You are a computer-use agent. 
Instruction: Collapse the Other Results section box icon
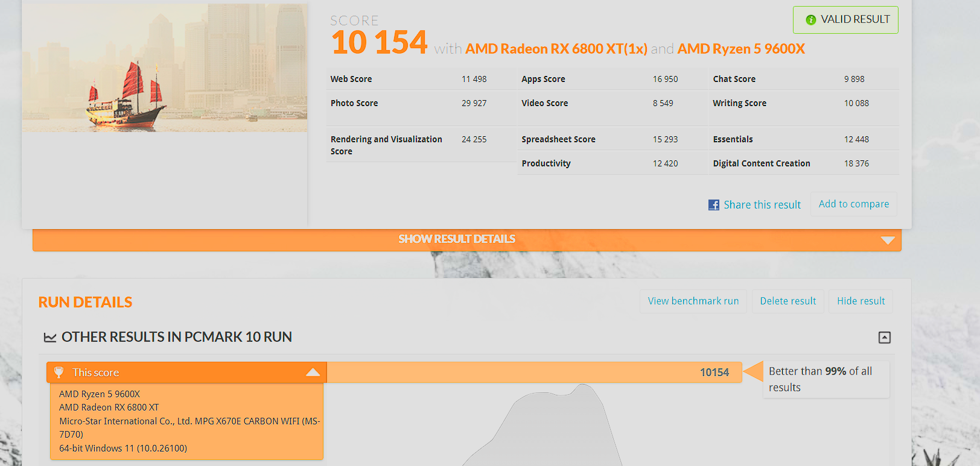coord(885,338)
